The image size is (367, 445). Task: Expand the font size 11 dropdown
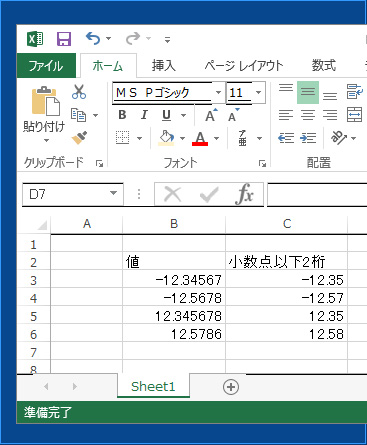coord(258,92)
